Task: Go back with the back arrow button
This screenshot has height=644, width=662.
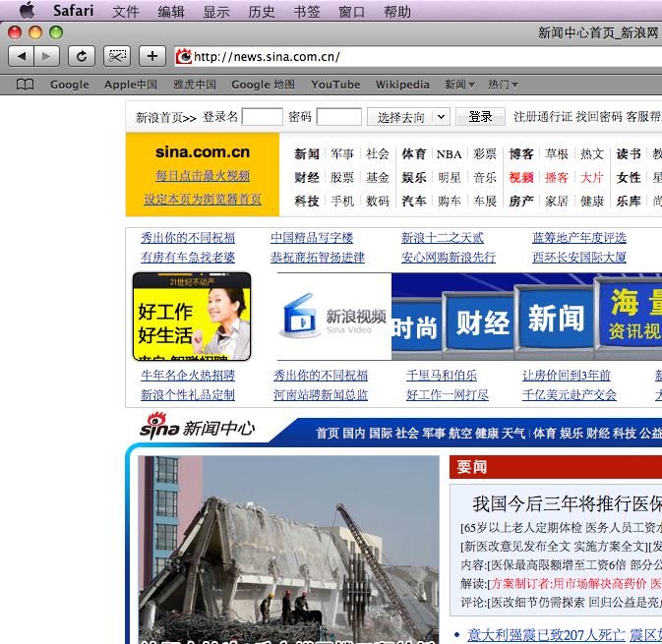Action: pyautogui.click(x=21, y=56)
